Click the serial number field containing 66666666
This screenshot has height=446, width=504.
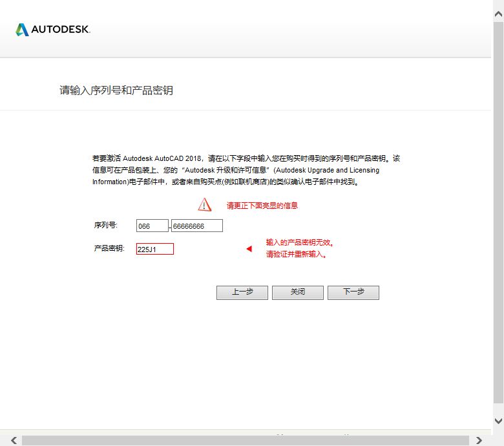[x=196, y=226]
